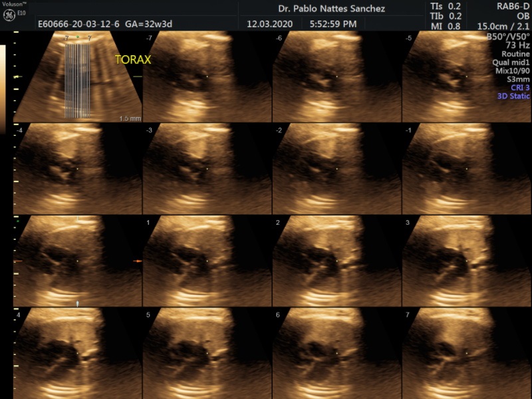
Task: Select the slice 7 image
Action: pos(465,352)
